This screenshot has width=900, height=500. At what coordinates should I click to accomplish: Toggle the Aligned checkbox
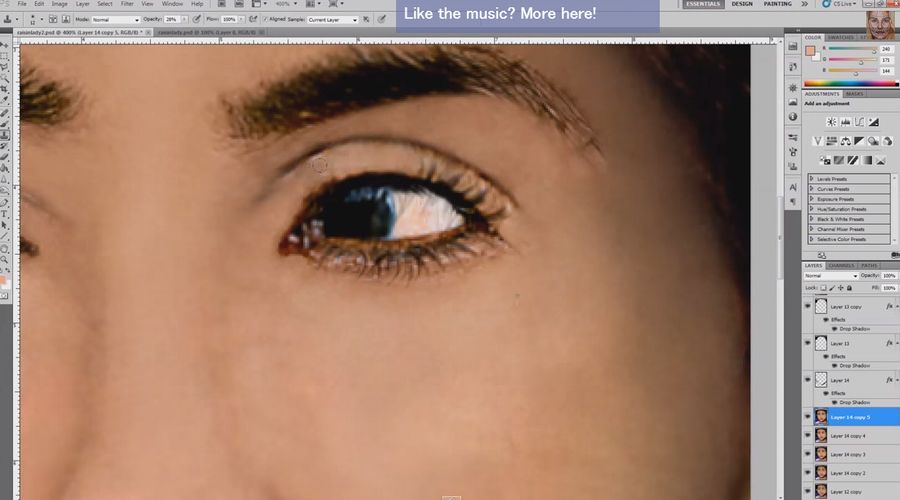266,20
